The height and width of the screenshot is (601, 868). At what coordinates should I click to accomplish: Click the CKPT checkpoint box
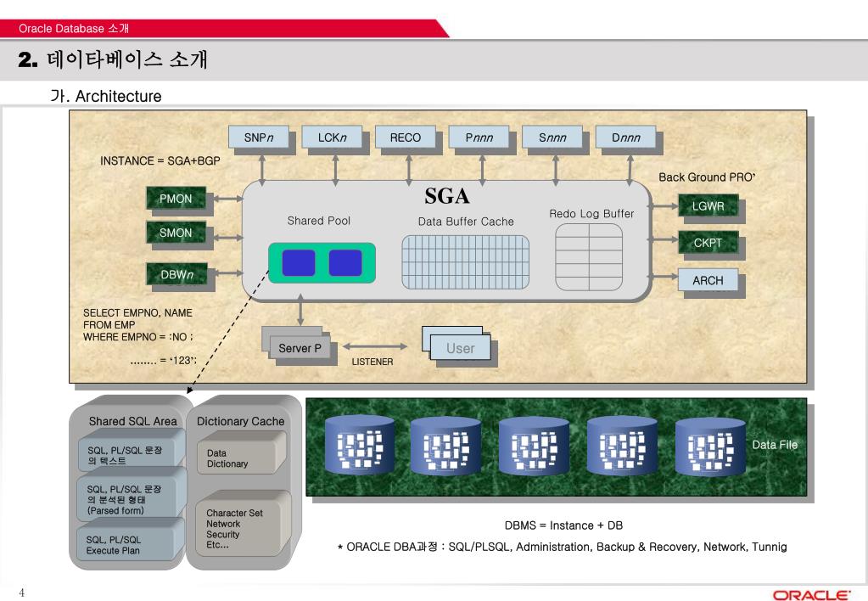pos(708,243)
